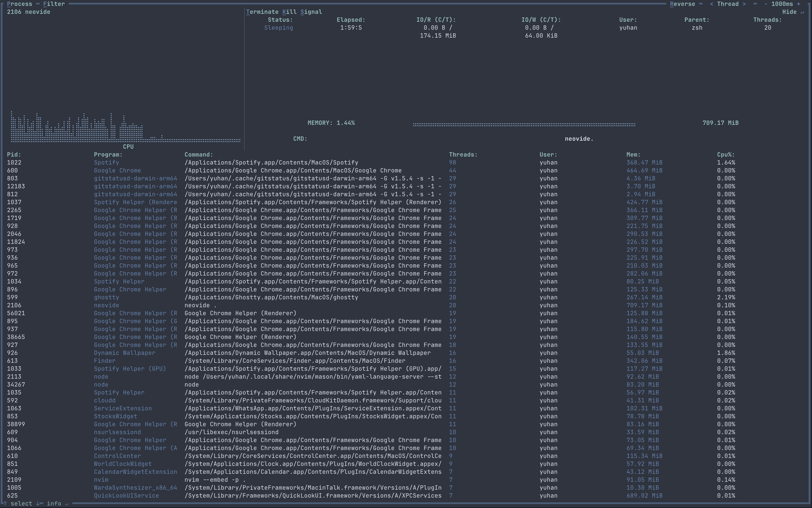Click the Thread sort column selector
This screenshot has width=812, height=508.
click(x=728, y=4)
